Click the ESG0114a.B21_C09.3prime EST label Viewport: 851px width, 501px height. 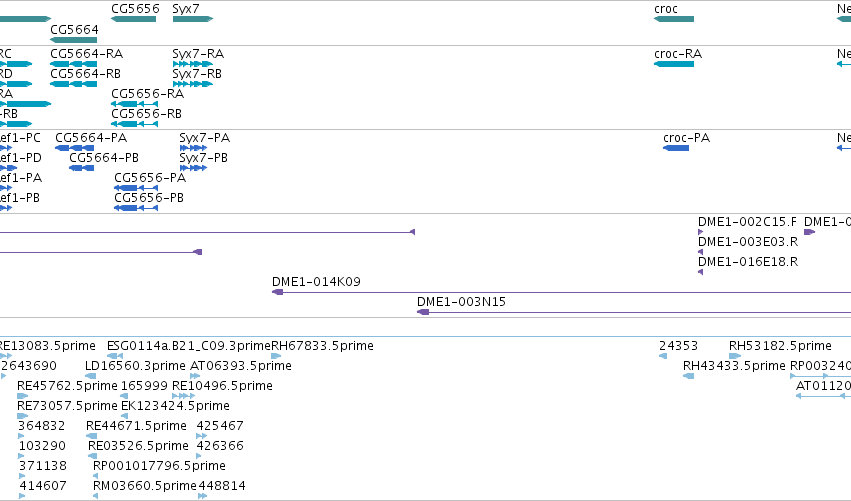coord(188,346)
